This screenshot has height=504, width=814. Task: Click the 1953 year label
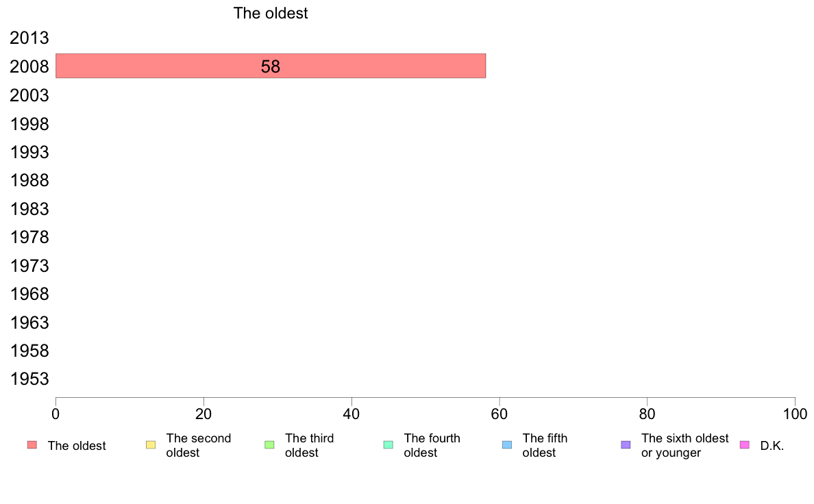click(x=29, y=379)
